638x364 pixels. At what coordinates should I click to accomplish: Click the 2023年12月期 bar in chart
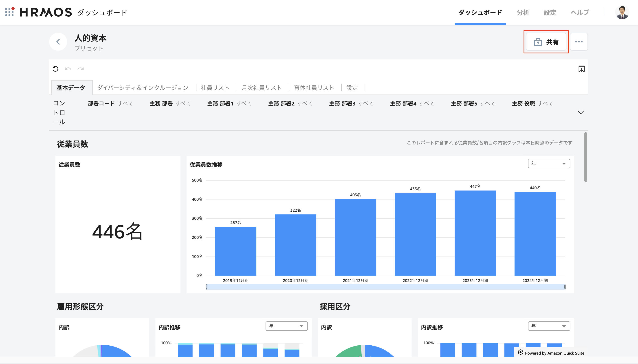[x=475, y=233]
